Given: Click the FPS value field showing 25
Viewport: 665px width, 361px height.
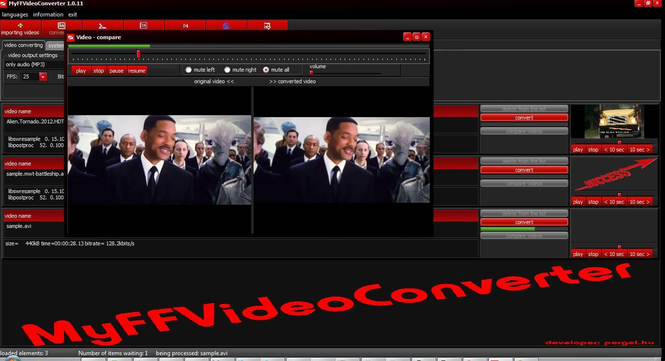Looking at the screenshot, I should click(30, 77).
